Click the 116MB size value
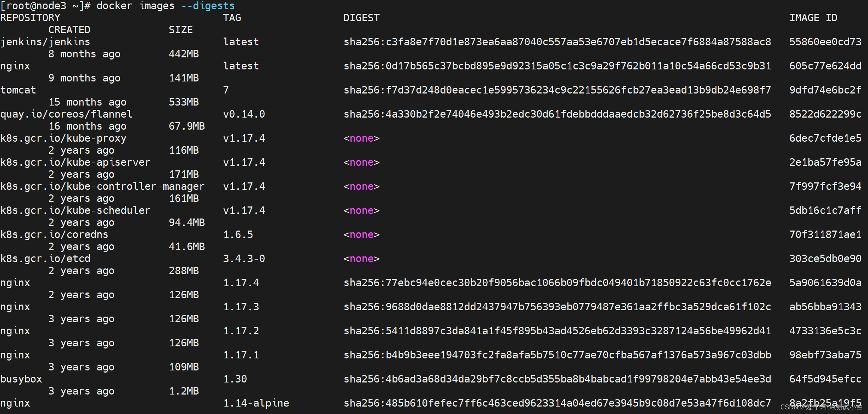Image resolution: width=868 pixels, height=414 pixels. tap(184, 151)
